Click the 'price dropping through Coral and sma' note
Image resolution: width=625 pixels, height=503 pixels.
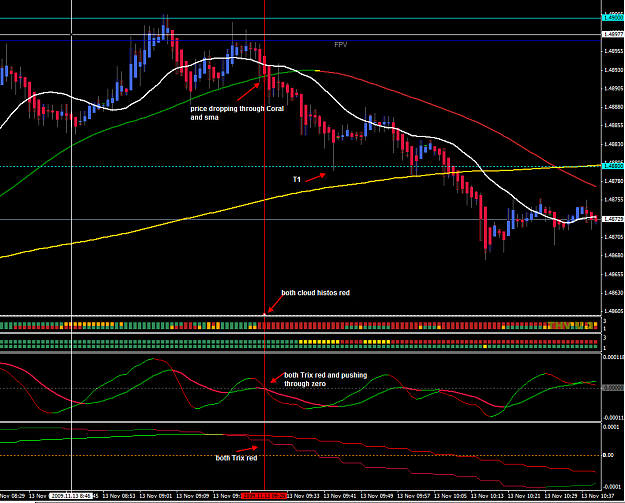coord(237,113)
